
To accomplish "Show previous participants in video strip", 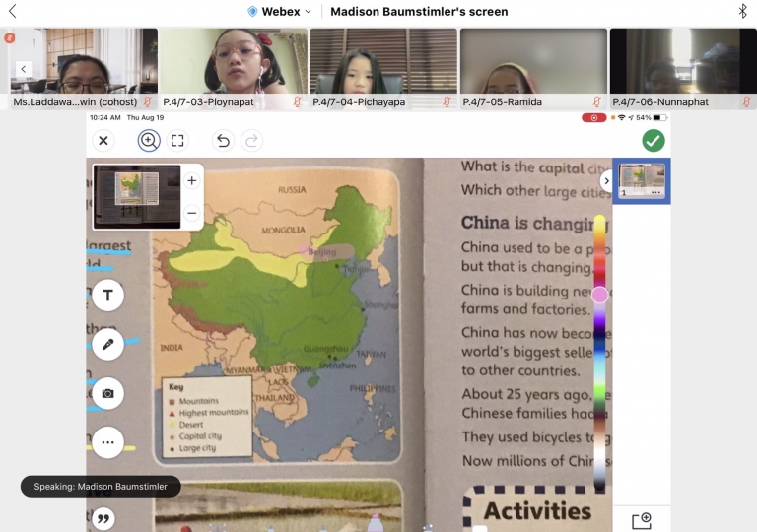I will [x=24, y=69].
